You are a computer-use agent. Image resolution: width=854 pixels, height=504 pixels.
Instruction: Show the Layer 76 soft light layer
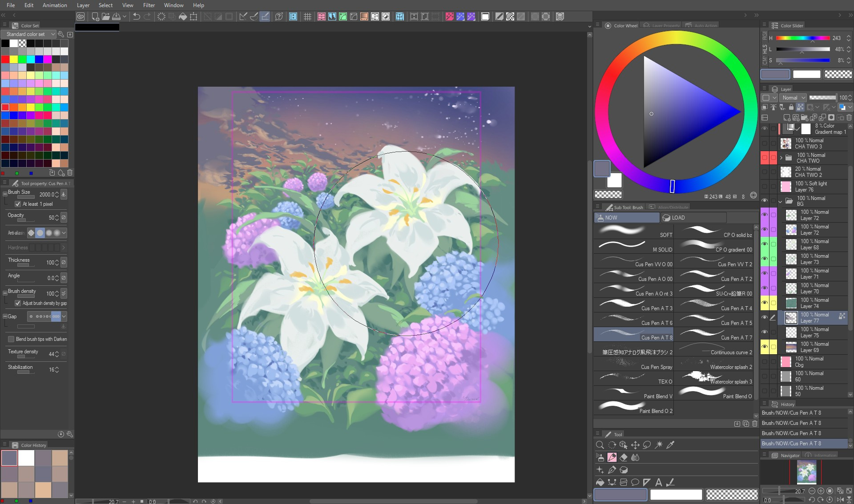pyautogui.click(x=764, y=186)
